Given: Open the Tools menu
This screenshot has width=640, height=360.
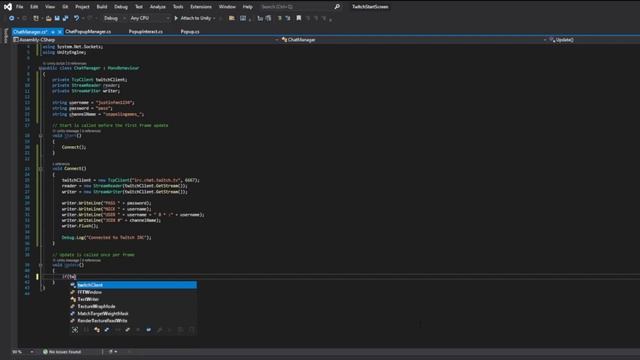Looking at the screenshot, I should tap(178, 7).
